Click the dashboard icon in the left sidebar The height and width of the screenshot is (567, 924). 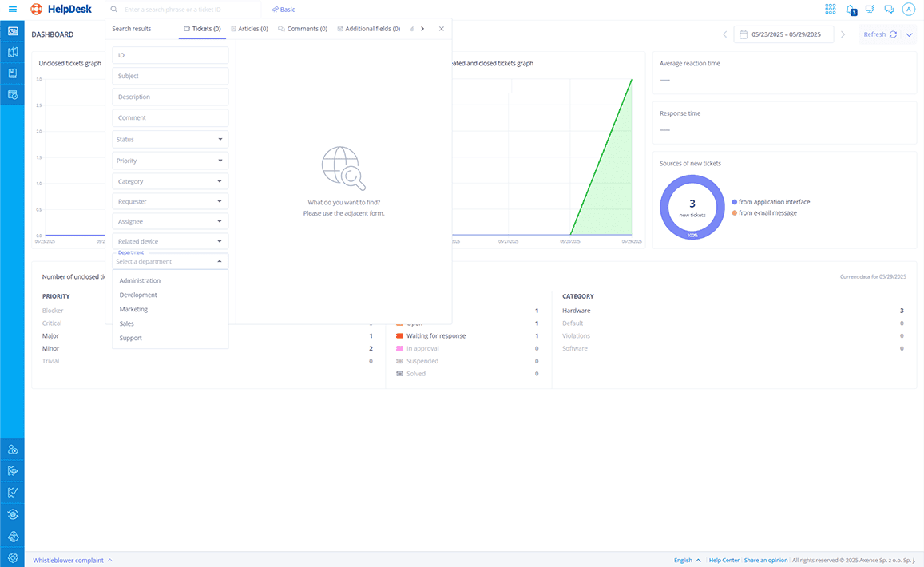(13, 32)
